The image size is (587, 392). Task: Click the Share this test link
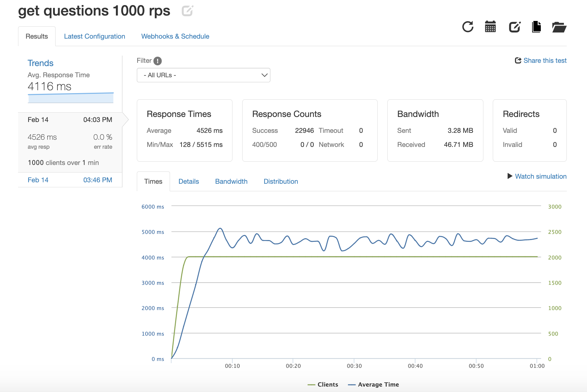point(545,61)
